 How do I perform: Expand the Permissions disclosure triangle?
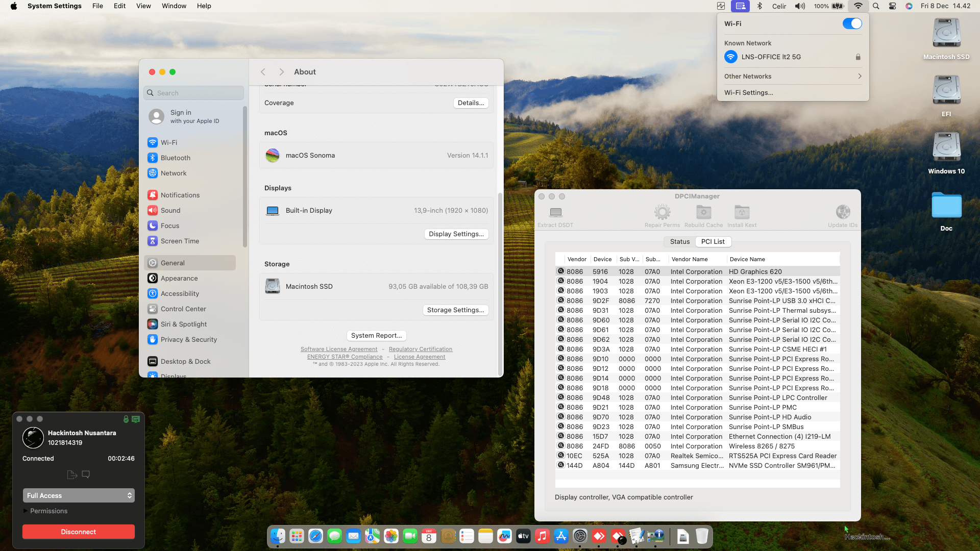click(x=26, y=511)
